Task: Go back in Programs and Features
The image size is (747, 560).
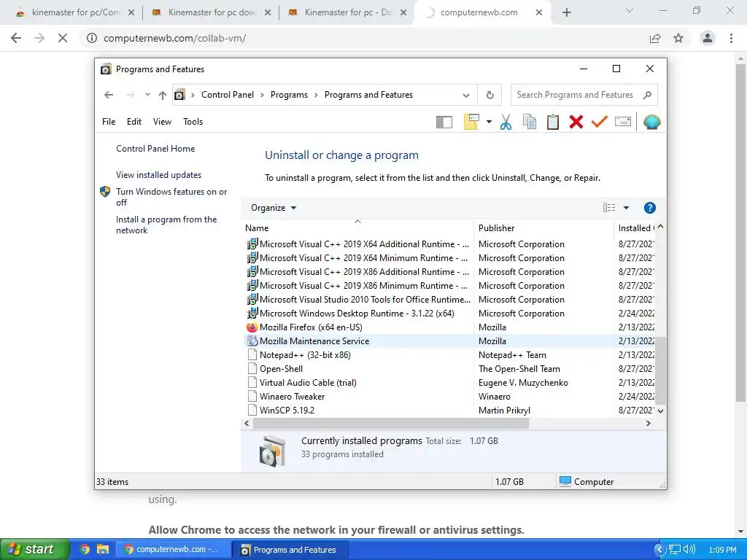Action: click(109, 95)
